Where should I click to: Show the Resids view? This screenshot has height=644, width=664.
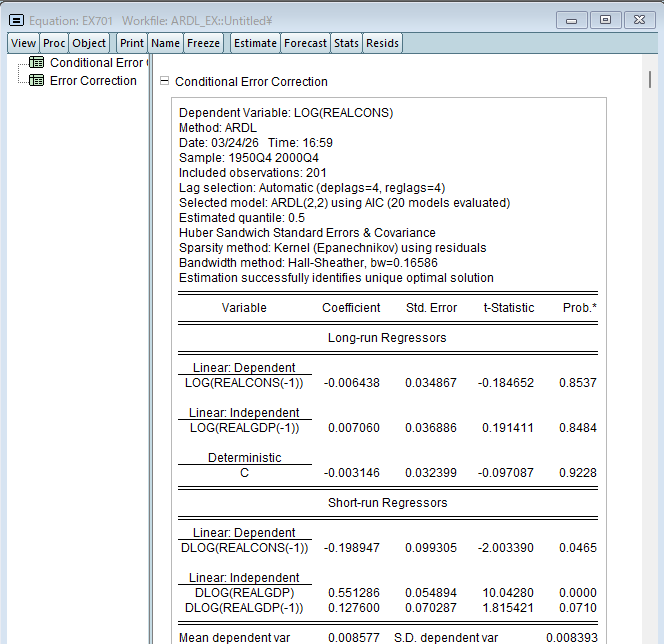(382, 43)
